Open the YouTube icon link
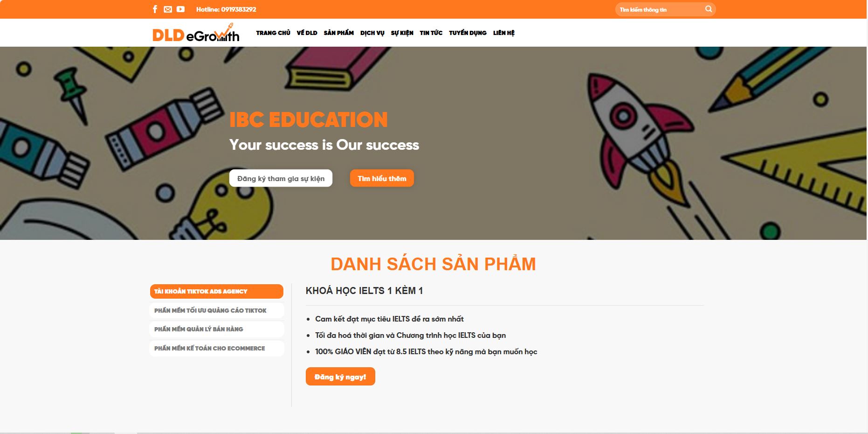Viewport: 868px width, 434px height. 180,9
